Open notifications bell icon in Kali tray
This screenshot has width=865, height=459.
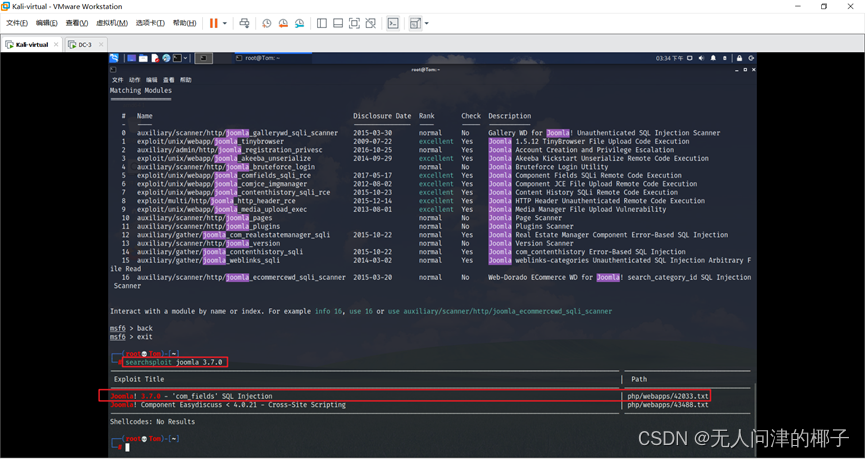pos(713,58)
